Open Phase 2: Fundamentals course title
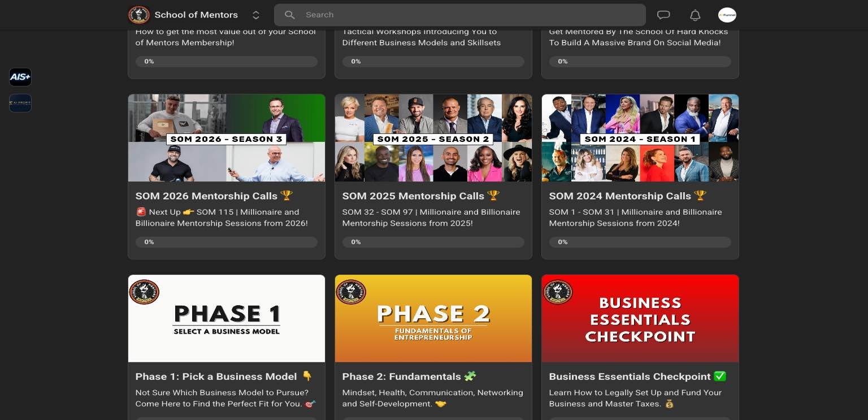868x420 pixels. (x=401, y=376)
